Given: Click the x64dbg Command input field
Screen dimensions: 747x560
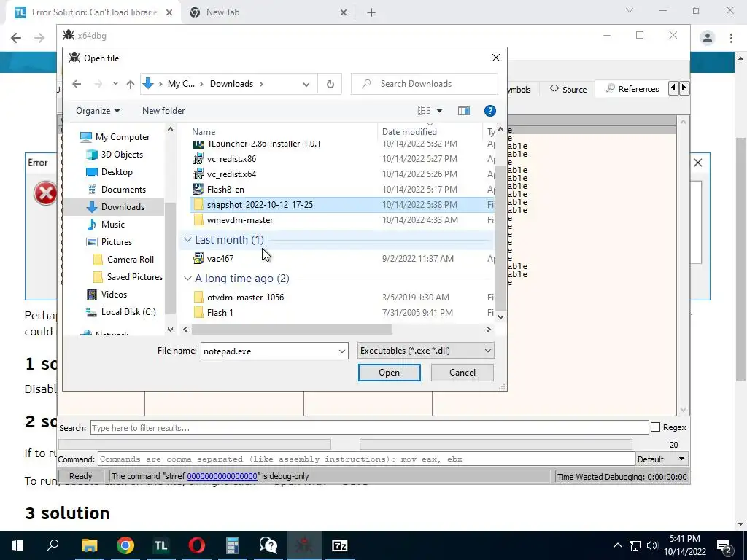Looking at the screenshot, I should [366, 459].
